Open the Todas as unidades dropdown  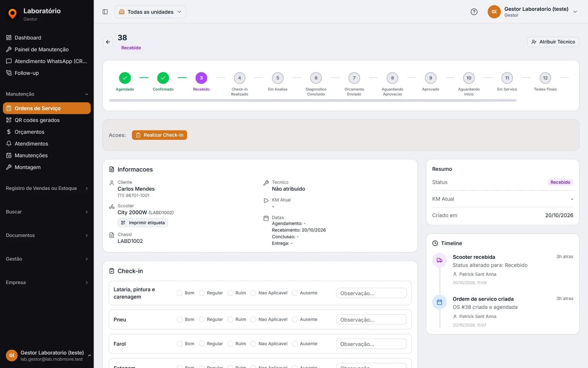click(x=150, y=12)
